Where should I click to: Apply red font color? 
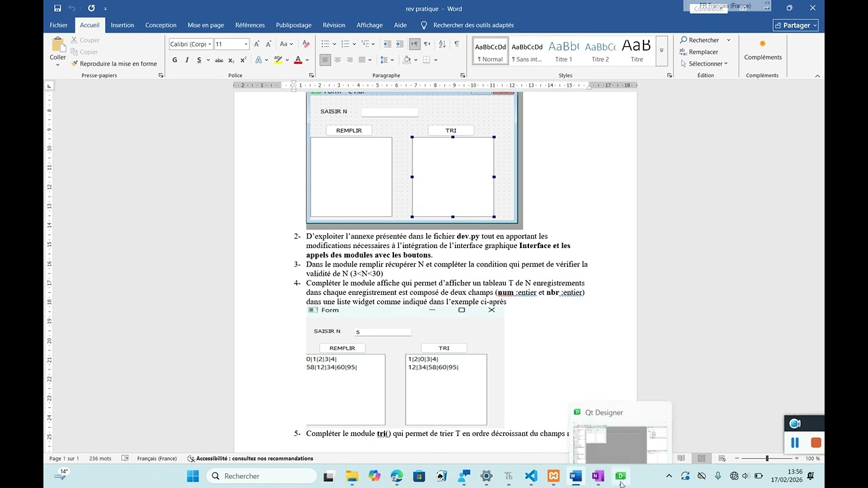[x=298, y=60]
